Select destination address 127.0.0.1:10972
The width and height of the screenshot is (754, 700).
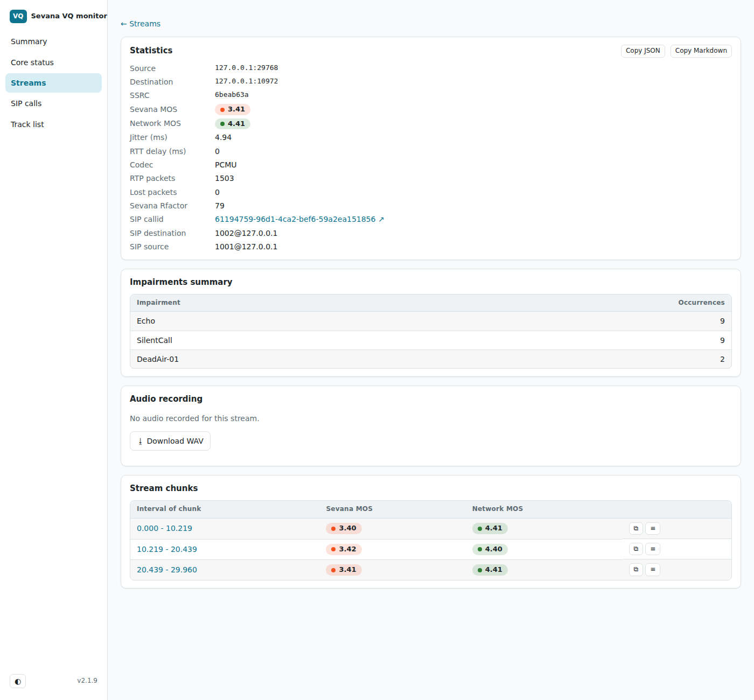click(x=247, y=81)
